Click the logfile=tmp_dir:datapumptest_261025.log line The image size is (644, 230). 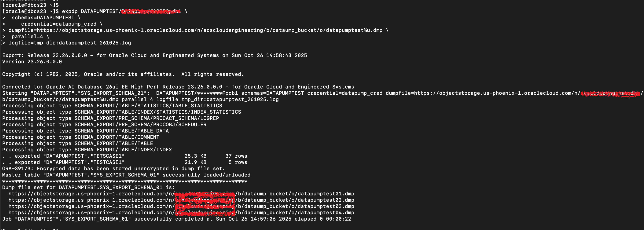point(70,43)
